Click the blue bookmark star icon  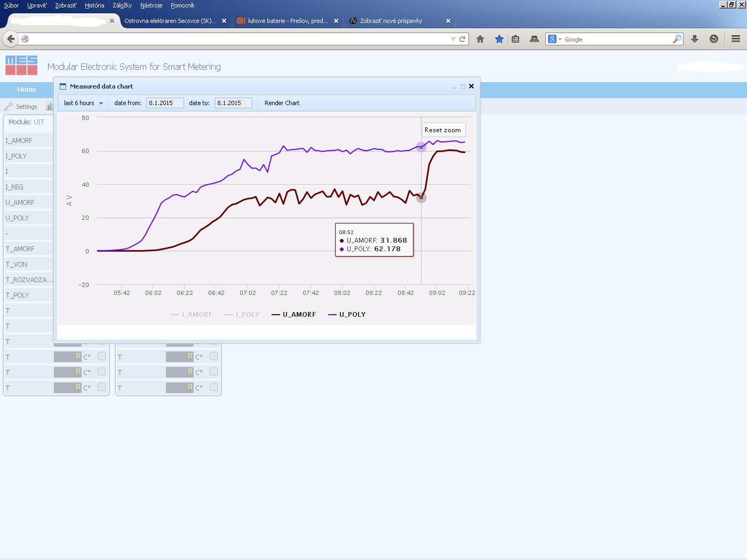499,39
